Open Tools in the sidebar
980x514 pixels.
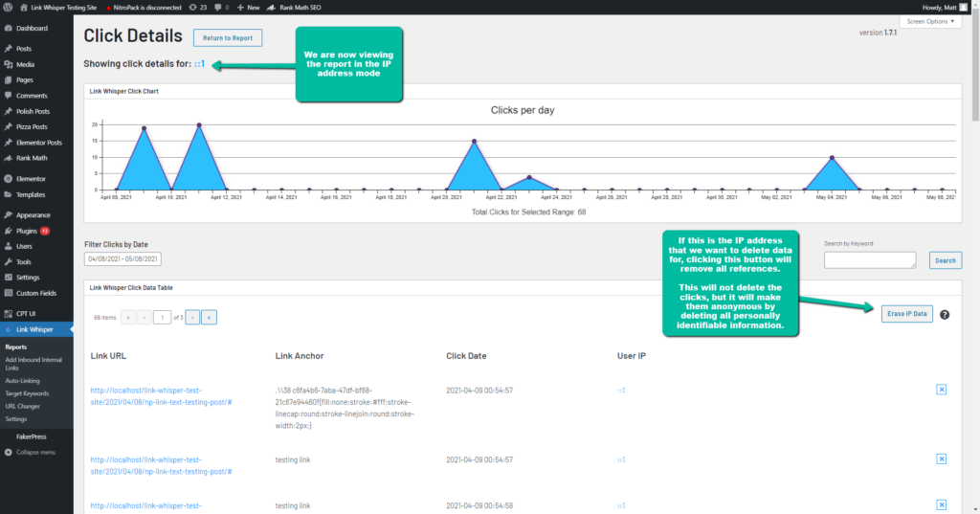click(23, 262)
